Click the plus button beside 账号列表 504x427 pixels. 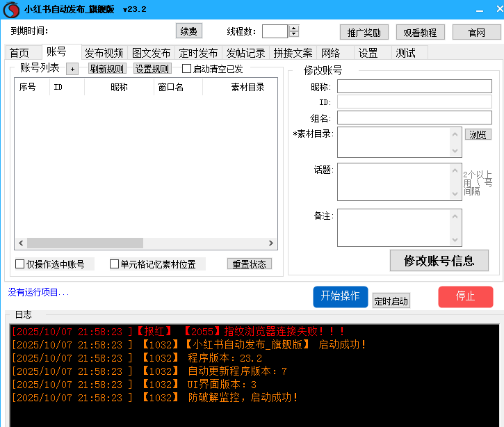point(72,69)
